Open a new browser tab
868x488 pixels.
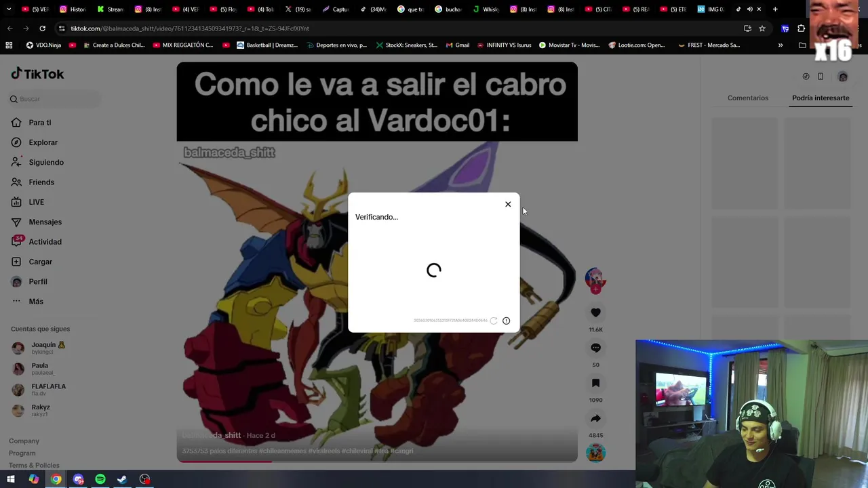click(775, 9)
